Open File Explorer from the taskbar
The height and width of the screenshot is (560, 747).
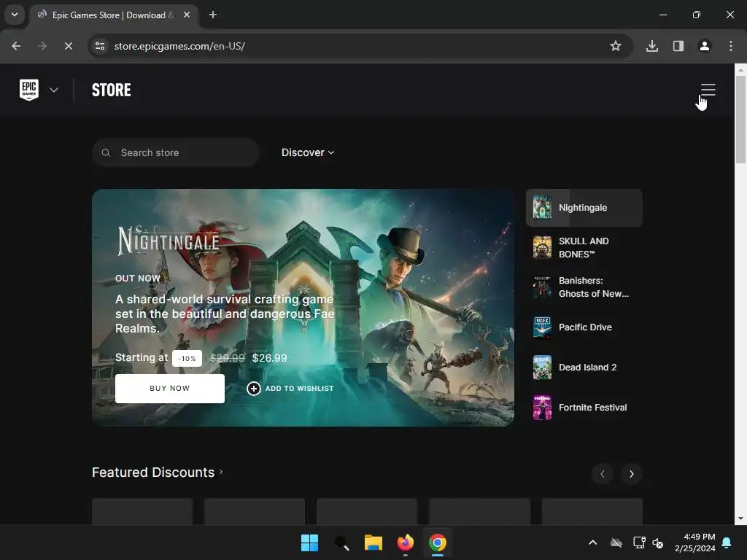[373, 542]
